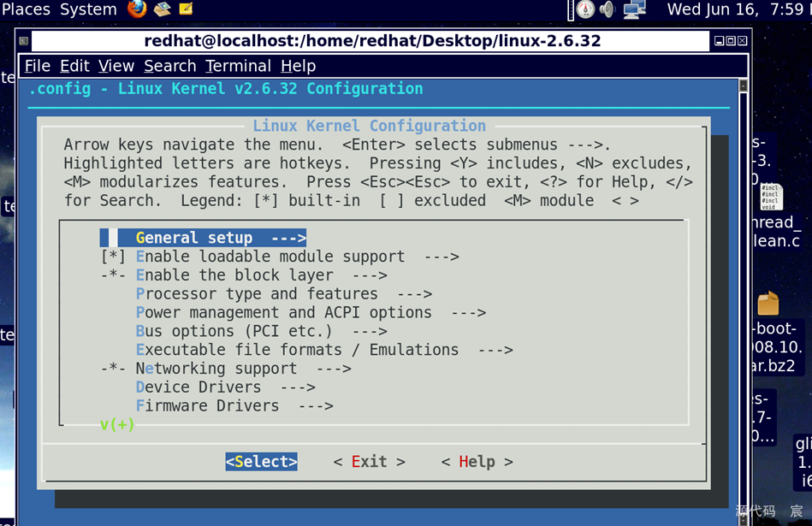
Task: Click the < Help > dialog button
Action: tap(477, 461)
